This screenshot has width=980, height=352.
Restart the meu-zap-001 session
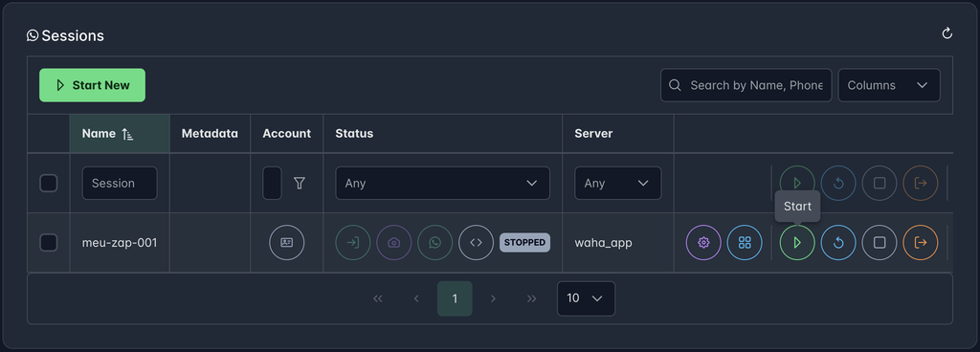pos(838,243)
